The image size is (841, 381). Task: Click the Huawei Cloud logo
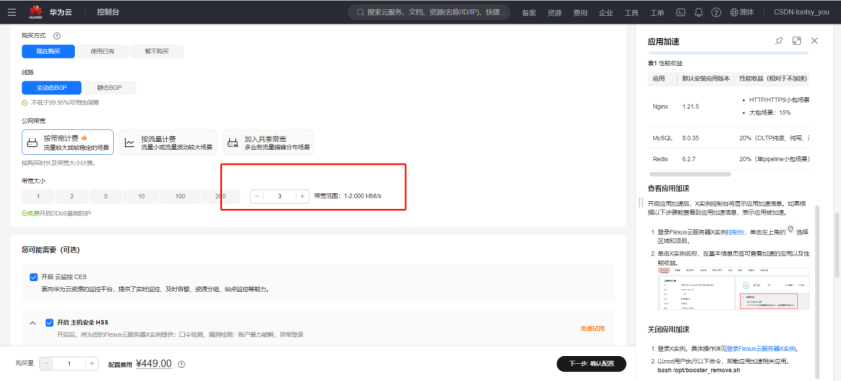point(35,12)
